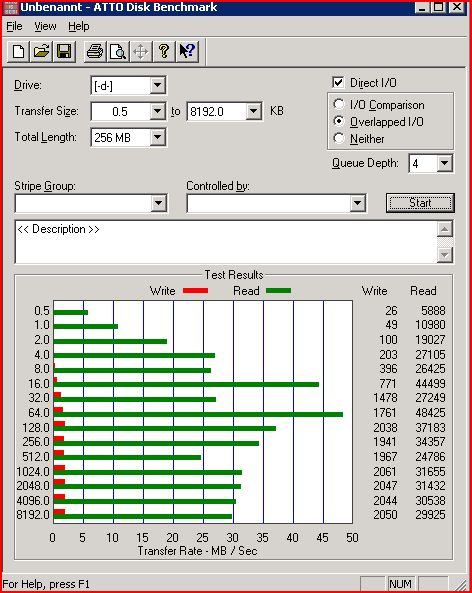This screenshot has width=472, height=593.
Task: Click the 'For Help, press F1' status text
Action: tap(46, 584)
